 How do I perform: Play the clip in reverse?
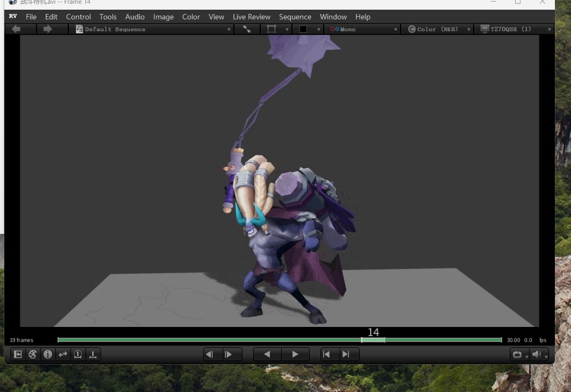coord(267,354)
